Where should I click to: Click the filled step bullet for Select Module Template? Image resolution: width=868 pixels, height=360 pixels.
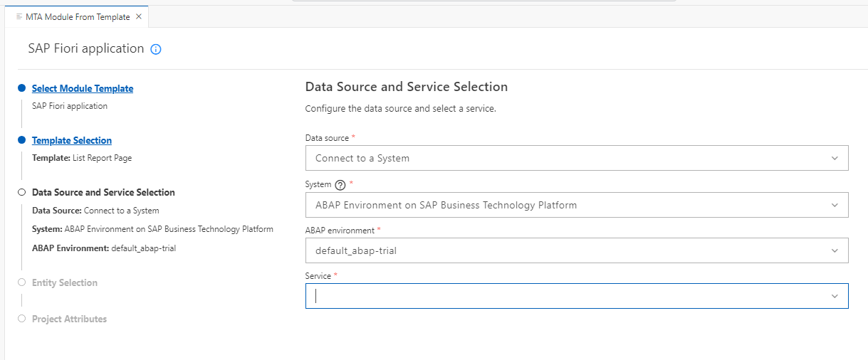click(x=22, y=88)
